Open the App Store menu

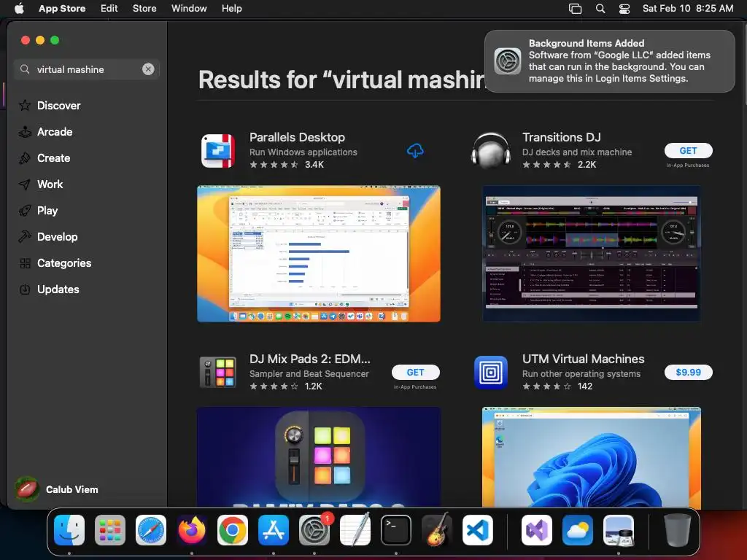tap(62, 9)
